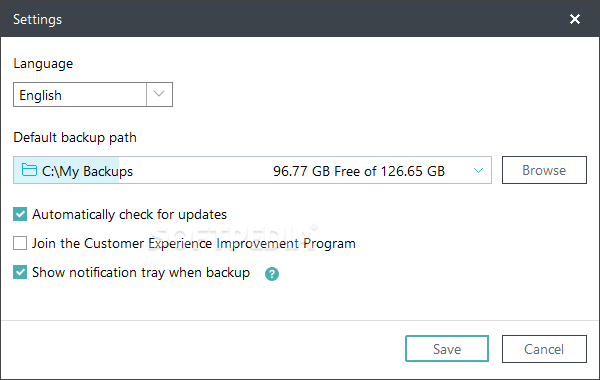Enable the Customer Experience Improvement Program checkbox

click(20, 243)
